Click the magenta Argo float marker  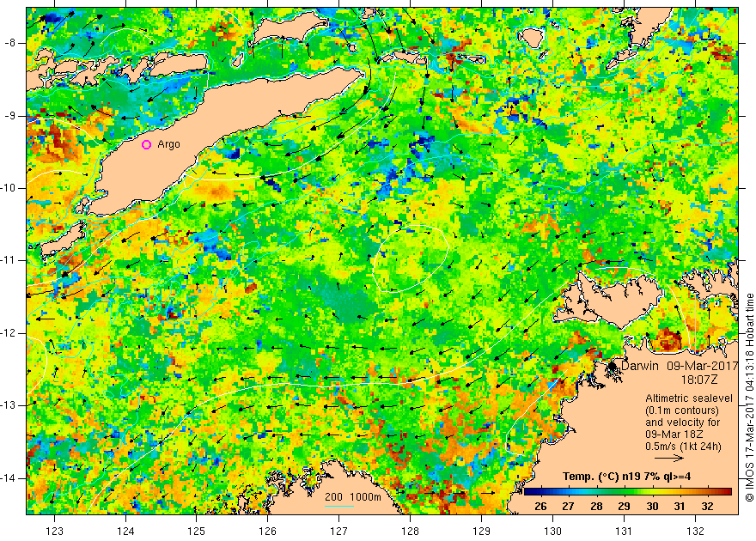(x=147, y=144)
